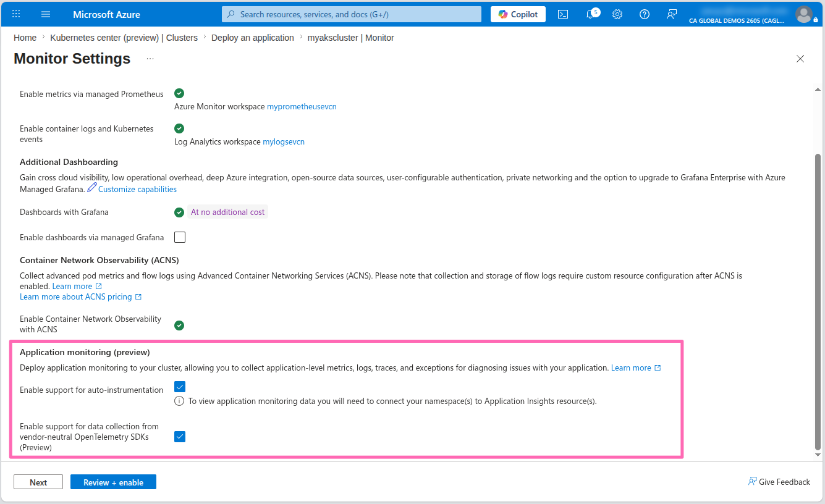
Task: Click the info icon about Application Insights
Action: (x=179, y=401)
